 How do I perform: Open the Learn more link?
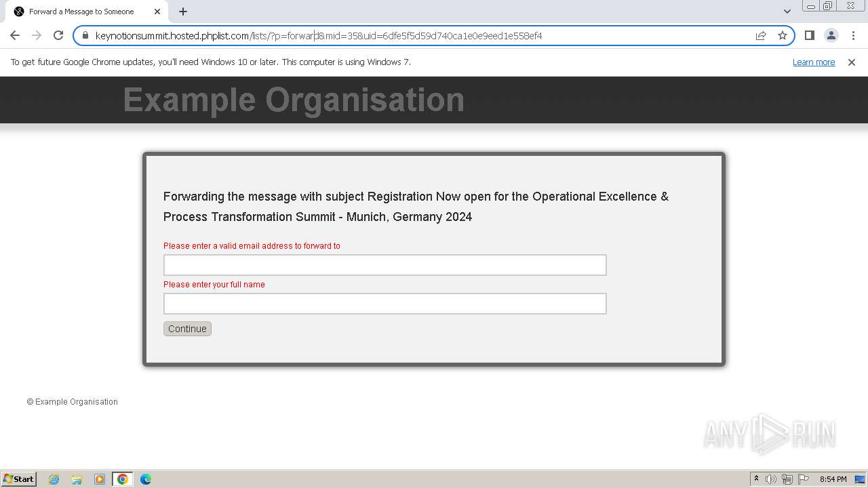click(x=814, y=62)
